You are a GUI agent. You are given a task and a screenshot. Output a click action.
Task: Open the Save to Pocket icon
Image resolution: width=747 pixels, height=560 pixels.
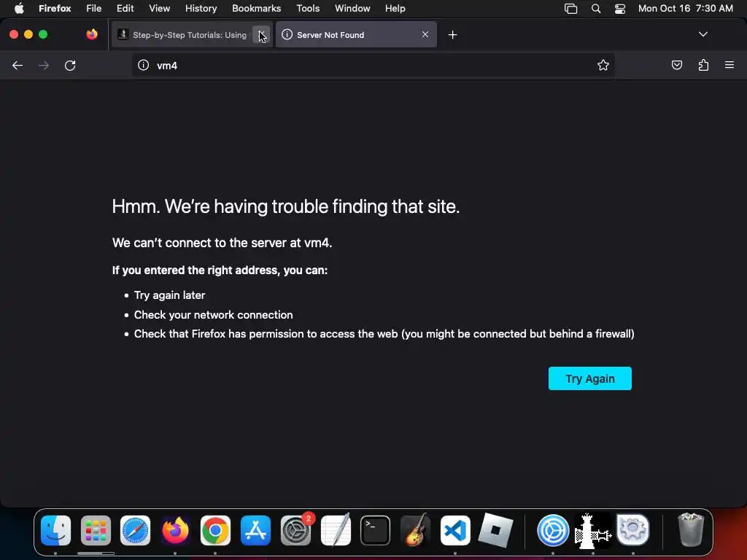click(x=676, y=65)
